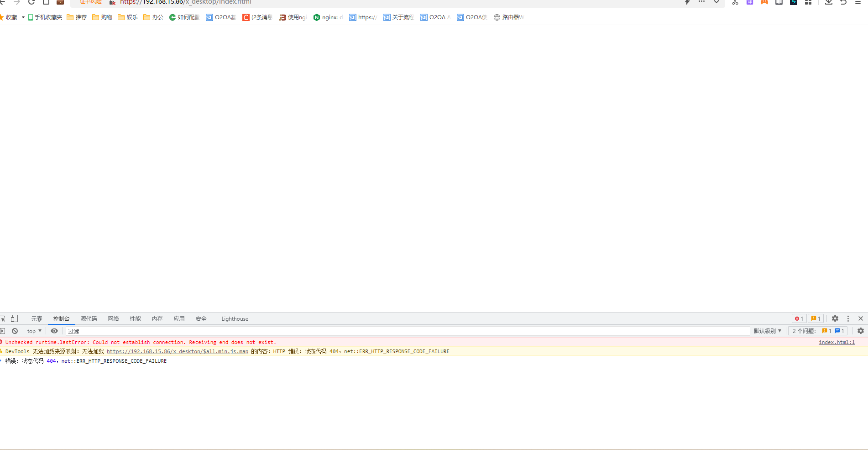This screenshot has height=450, width=868.
Task: Activate the inspect element tool
Action: point(2,318)
